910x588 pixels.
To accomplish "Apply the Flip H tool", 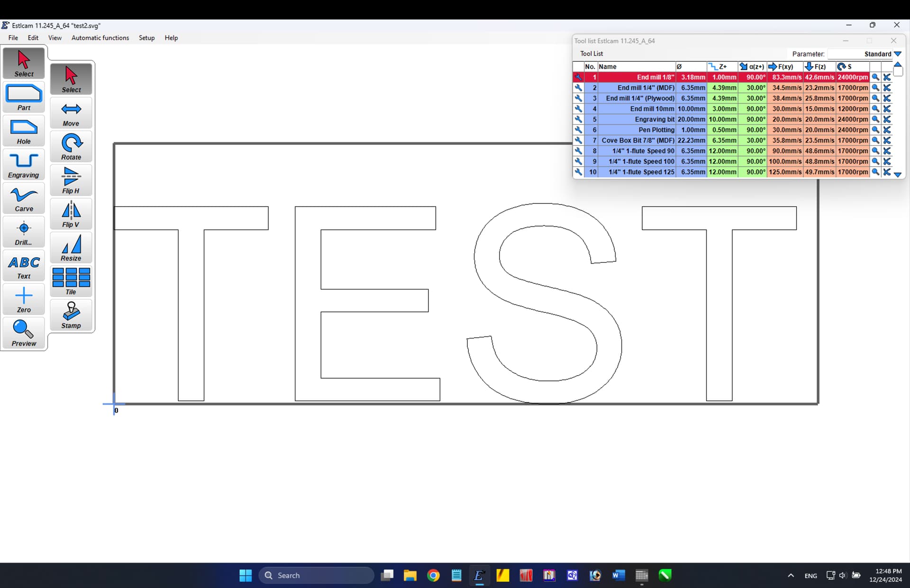I will 71,180.
